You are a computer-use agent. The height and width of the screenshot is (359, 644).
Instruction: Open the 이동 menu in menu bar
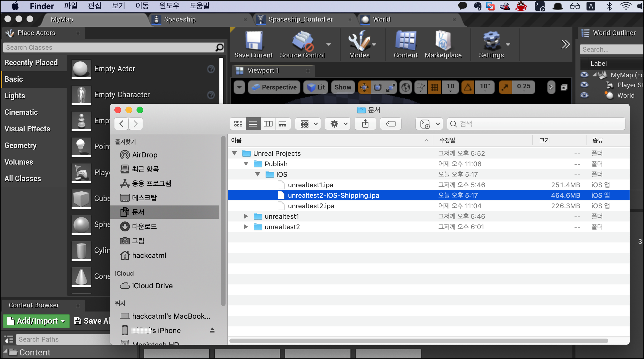[142, 6]
